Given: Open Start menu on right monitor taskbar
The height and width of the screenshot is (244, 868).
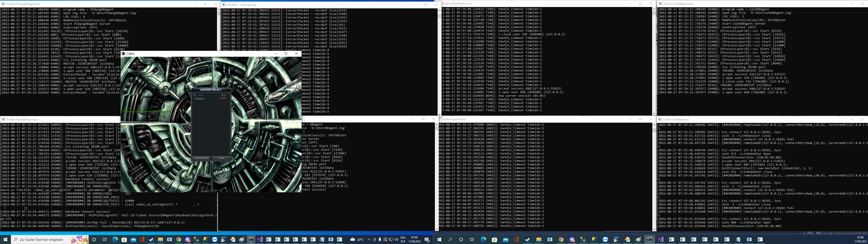Looking at the screenshot, I should pyautogui.click(x=439, y=240).
